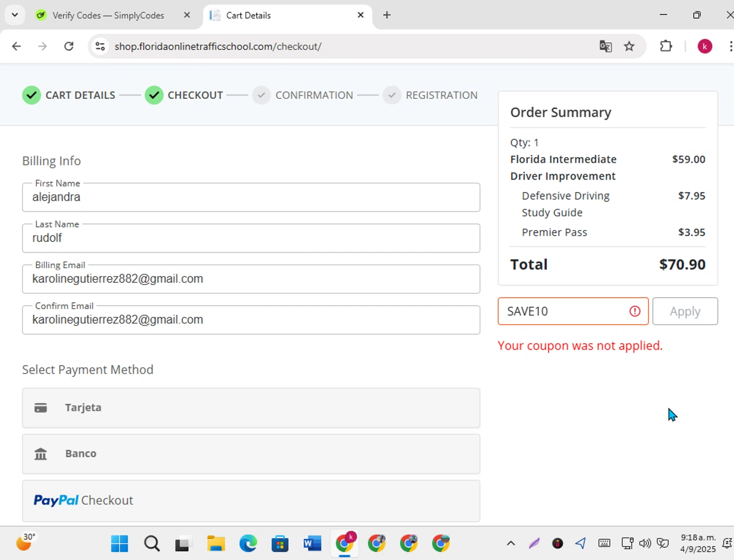Click the Cart Details step checkmark

(31, 95)
